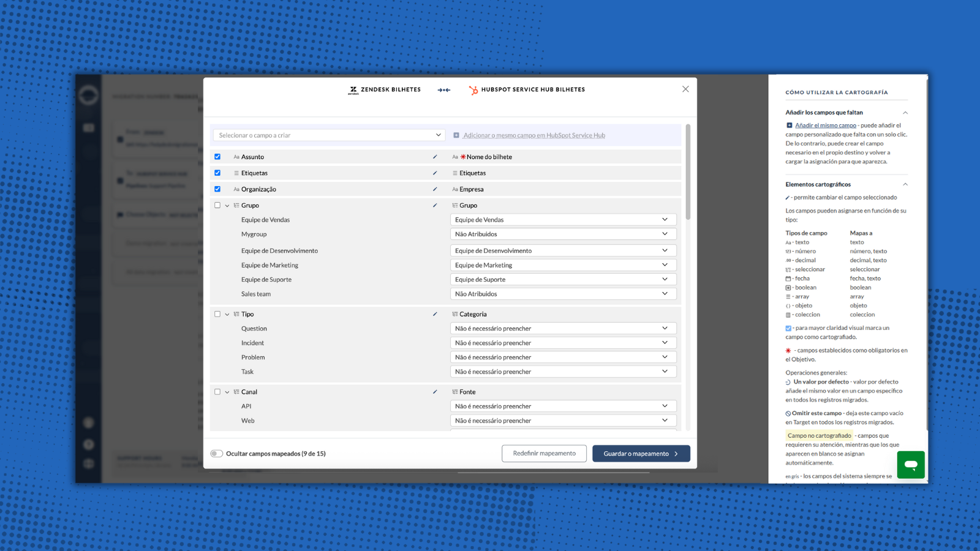Viewport: 980px width, 551px height.
Task: Click the pencil edit icon for Assunto
Action: click(435, 157)
